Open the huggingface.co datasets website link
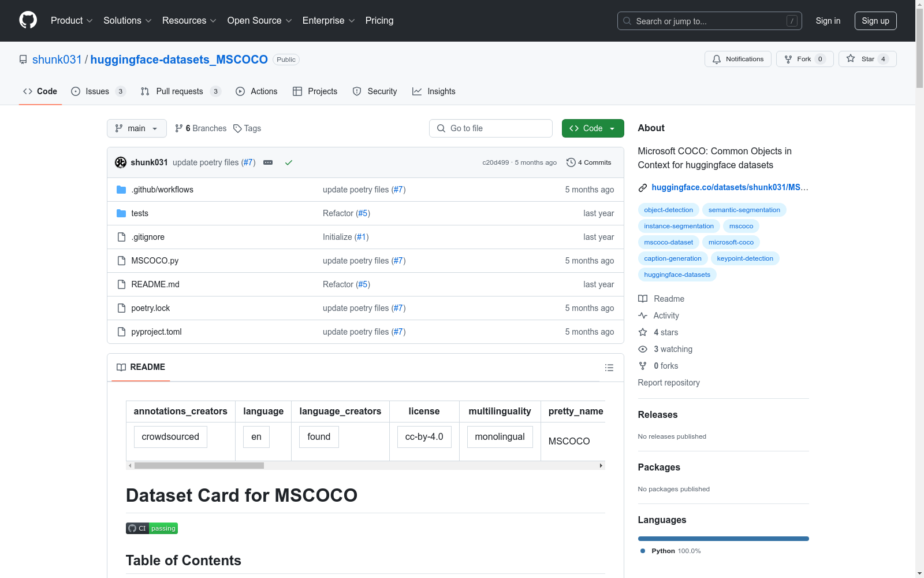Viewport: 924px width, 578px height. point(729,187)
